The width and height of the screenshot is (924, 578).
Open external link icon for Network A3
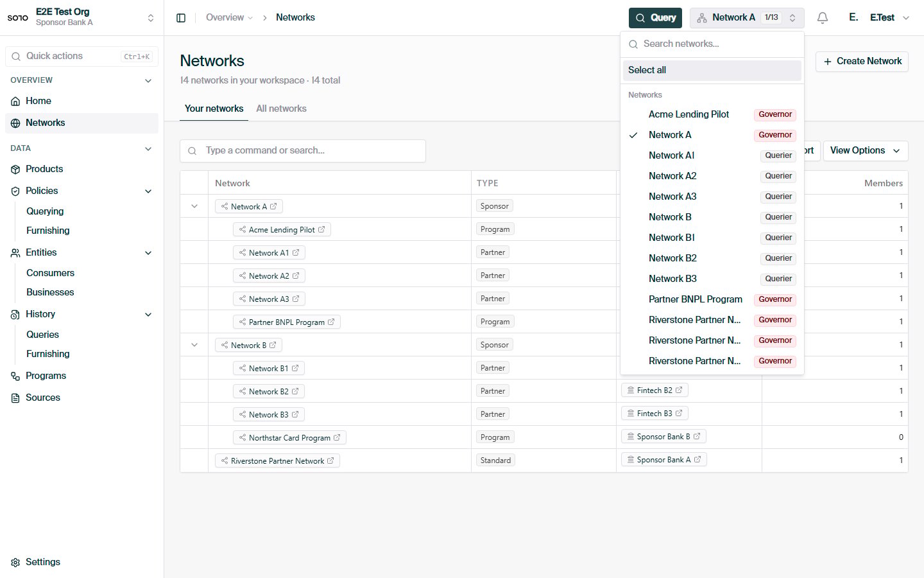click(x=296, y=299)
